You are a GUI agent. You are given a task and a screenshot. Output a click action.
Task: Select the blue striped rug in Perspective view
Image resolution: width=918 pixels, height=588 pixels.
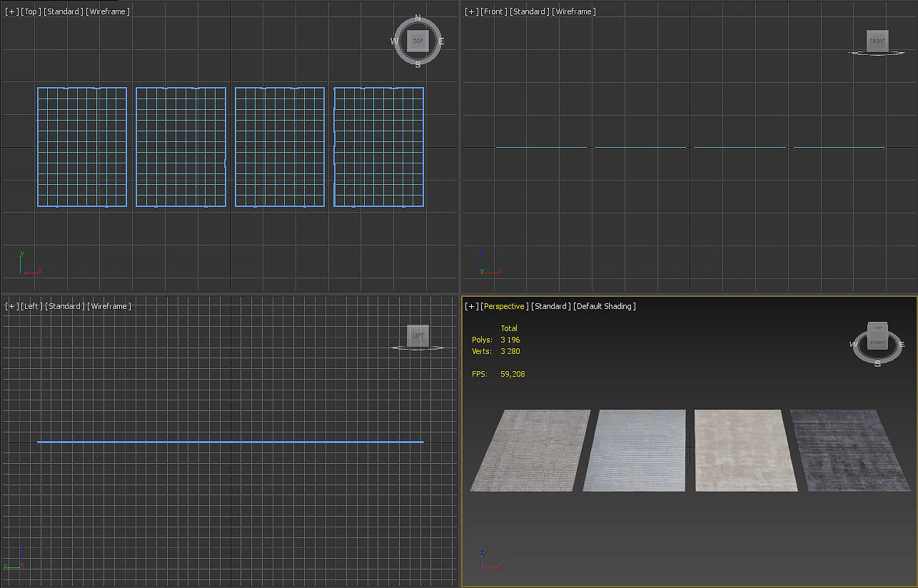[635, 449]
